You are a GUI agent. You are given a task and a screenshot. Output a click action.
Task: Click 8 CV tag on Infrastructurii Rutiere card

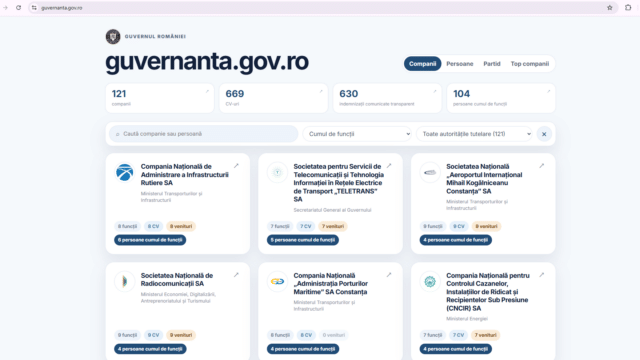tap(153, 226)
